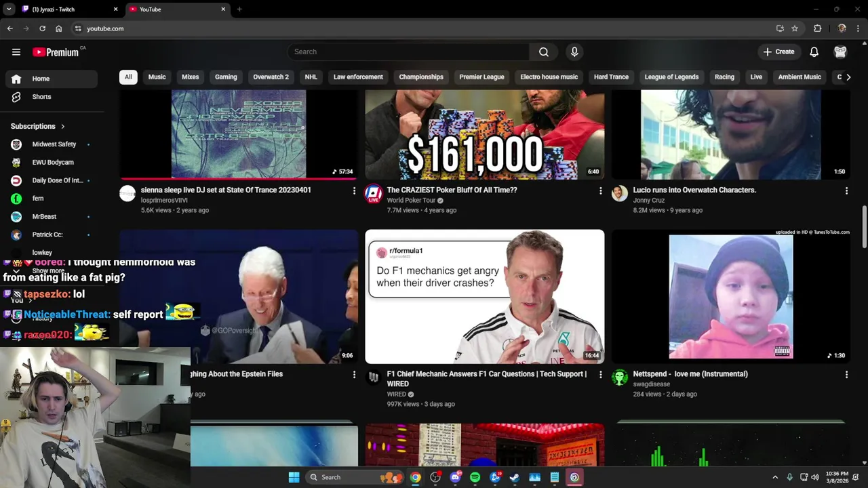This screenshot has height=488, width=868.
Task: Show more subscriptions in the sidebar
Action: (x=47, y=270)
